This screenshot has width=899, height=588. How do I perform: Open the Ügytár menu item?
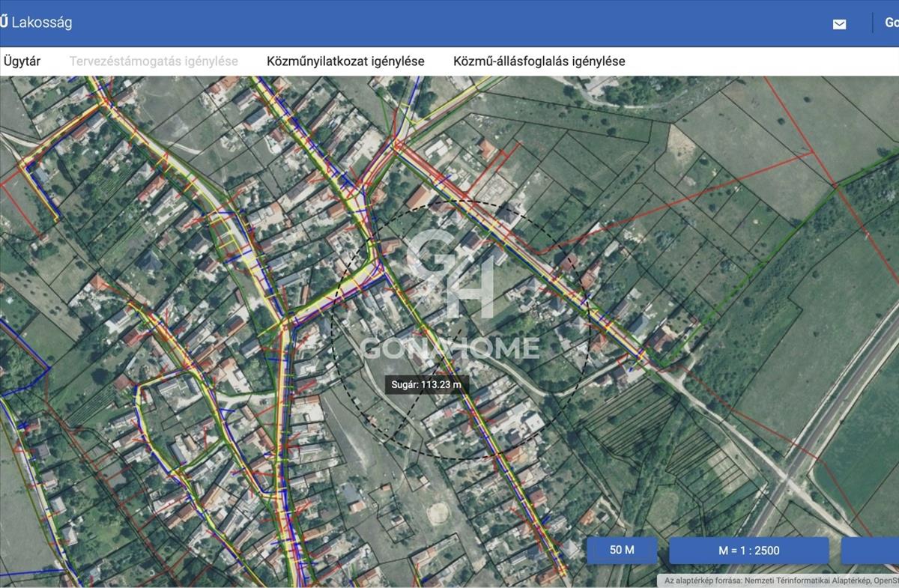coord(22,61)
